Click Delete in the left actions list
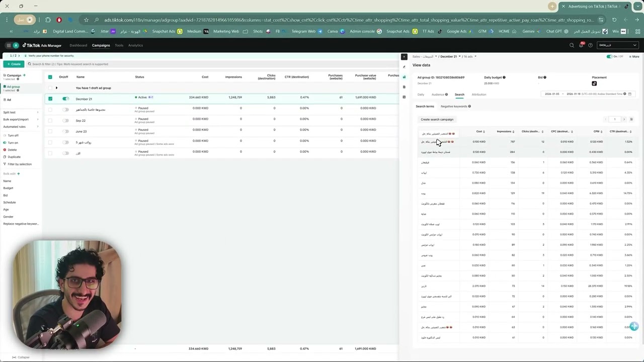Image resolution: width=644 pixels, height=362 pixels. tap(13, 150)
